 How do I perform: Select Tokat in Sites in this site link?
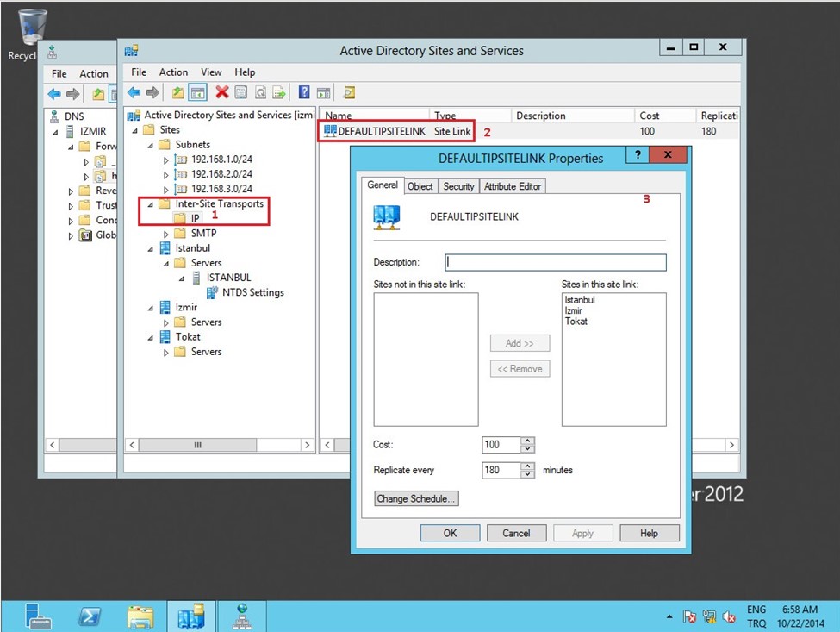576,321
